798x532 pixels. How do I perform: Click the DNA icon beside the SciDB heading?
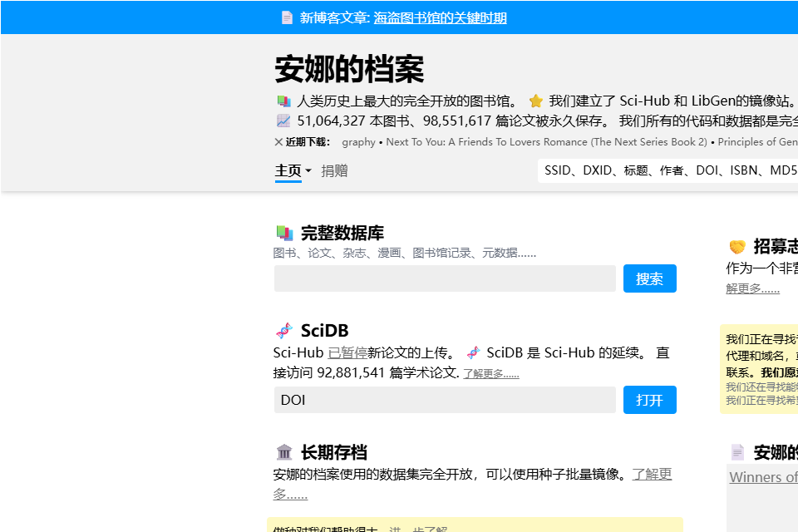[x=284, y=330]
